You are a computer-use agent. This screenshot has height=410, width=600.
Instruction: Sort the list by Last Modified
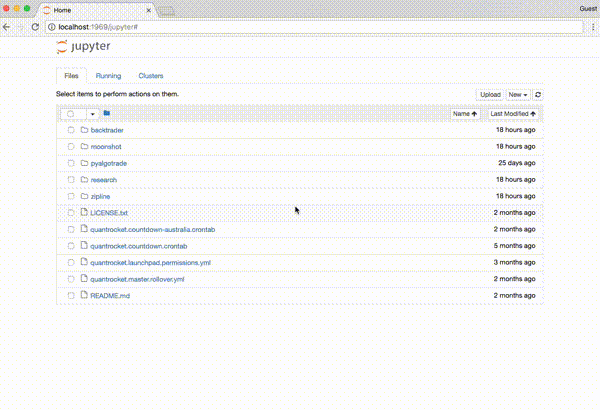[x=513, y=114]
